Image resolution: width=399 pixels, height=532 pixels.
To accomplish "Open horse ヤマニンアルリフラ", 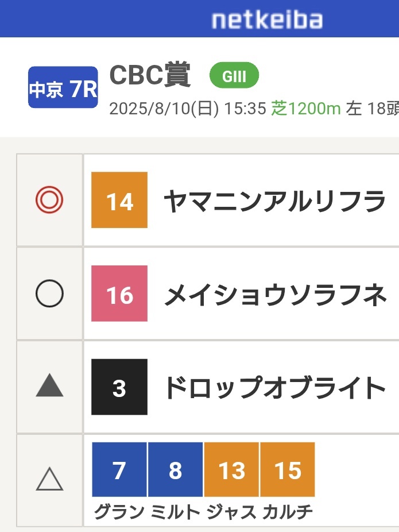I will 274,201.
